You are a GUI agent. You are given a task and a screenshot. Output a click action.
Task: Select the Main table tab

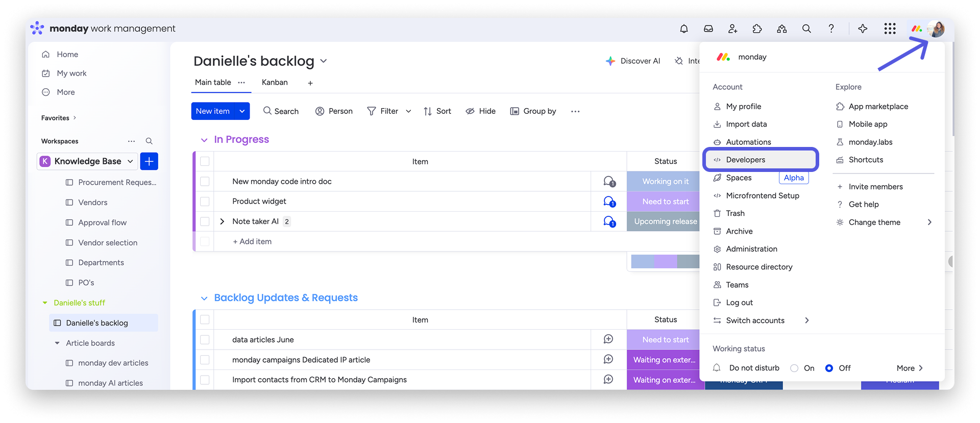pos(213,82)
